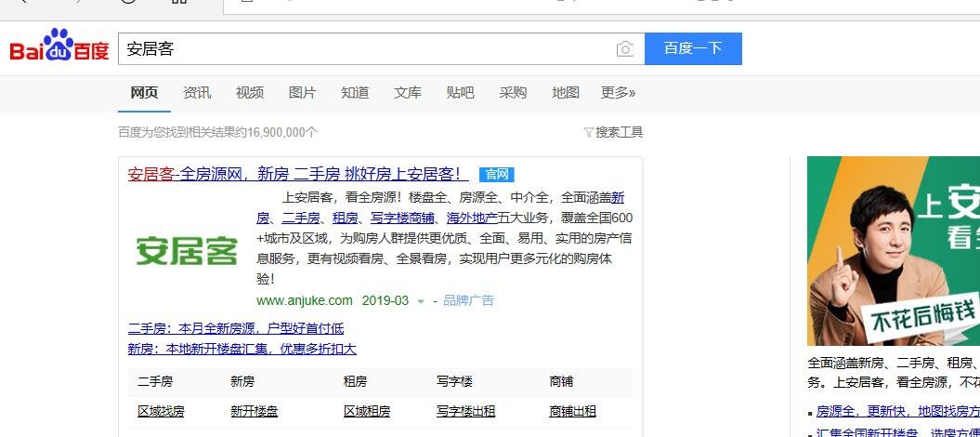Screen dimensions: 980x437
Task: Open the 安居客-全房源网 result title
Action: pos(298,174)
